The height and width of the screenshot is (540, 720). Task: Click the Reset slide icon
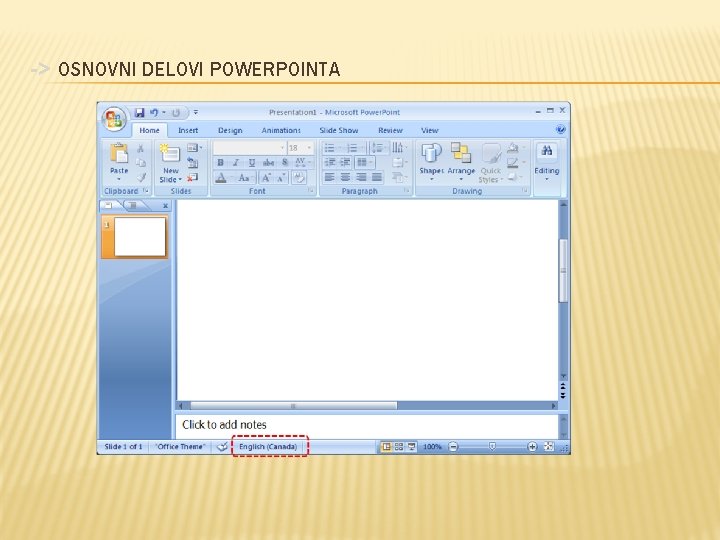193,163
